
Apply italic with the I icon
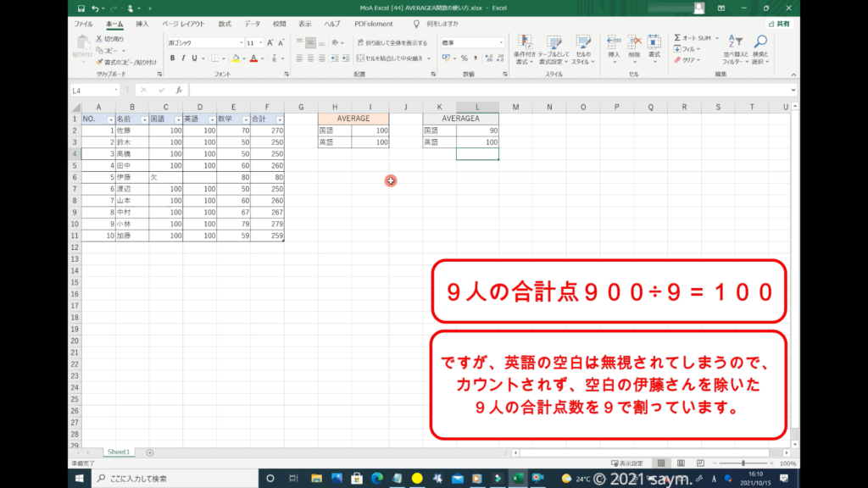[183, 58]
